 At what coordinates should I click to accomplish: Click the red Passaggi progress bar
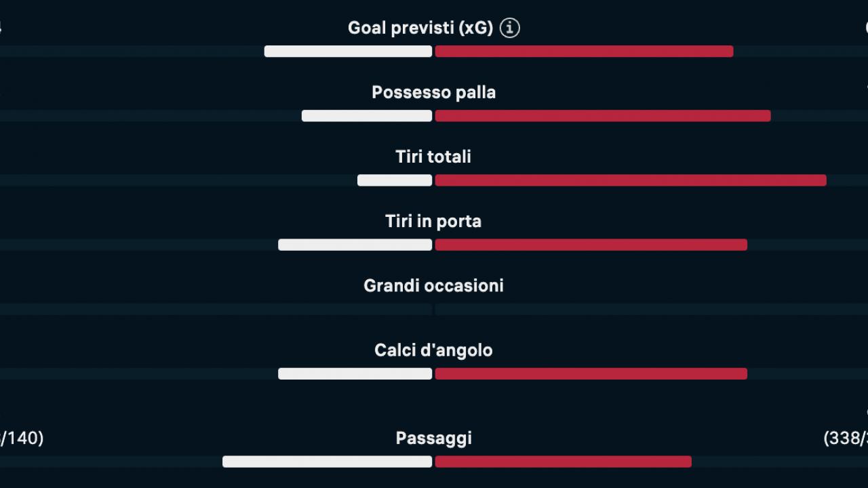coord(563,462)
